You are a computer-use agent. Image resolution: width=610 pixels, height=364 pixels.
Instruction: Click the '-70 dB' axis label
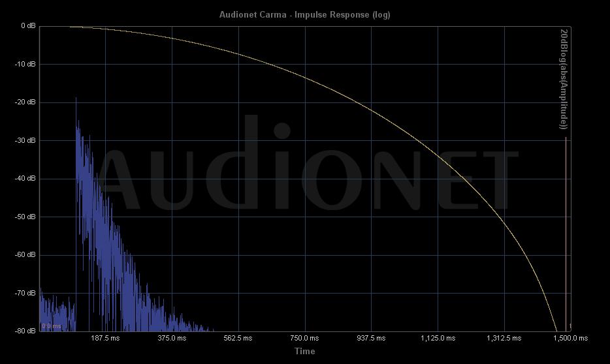click(x=25, y=293)
